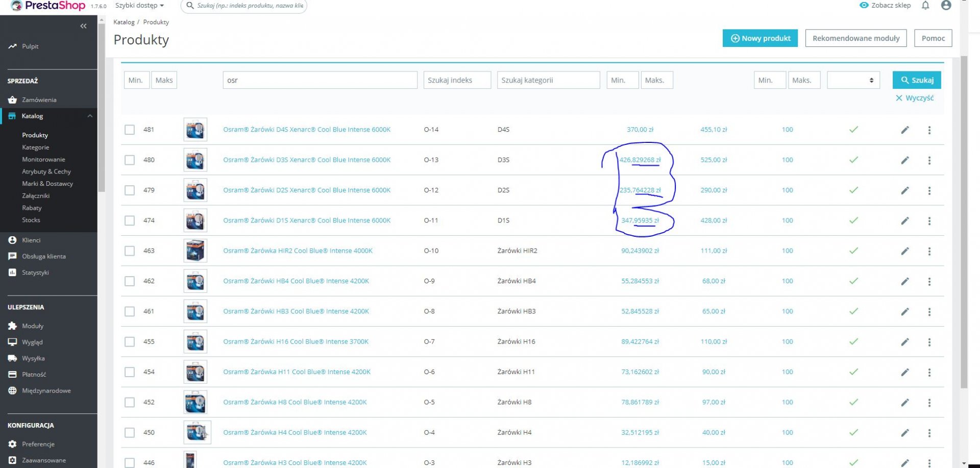Open the notifications bell
This screenshot has width=980, height=468.
(925, 6)
